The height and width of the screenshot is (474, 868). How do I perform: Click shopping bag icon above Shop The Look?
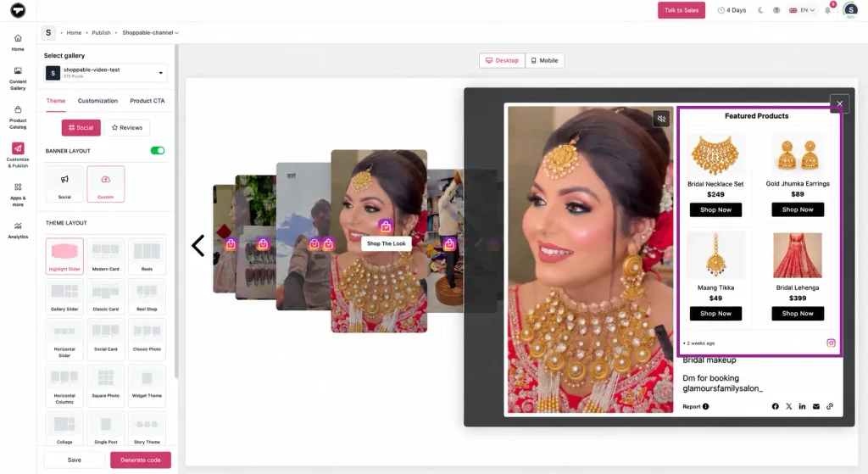tap(386, 226)
